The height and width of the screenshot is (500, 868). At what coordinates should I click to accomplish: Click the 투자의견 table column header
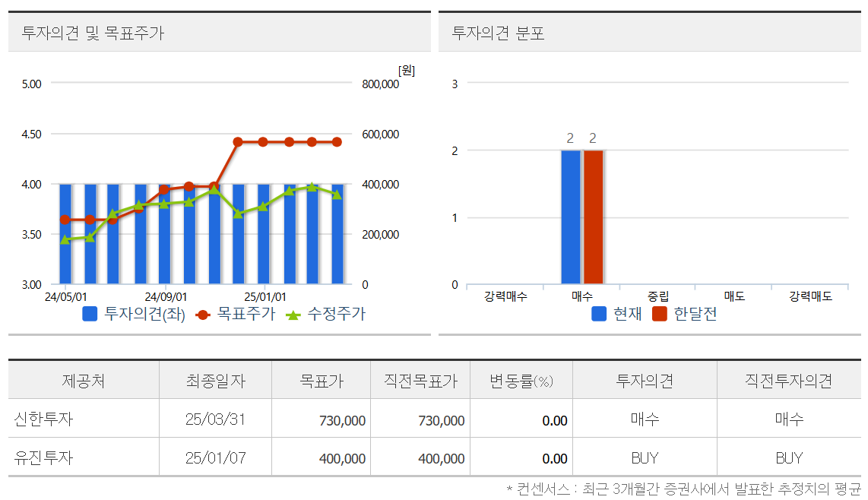645,381
